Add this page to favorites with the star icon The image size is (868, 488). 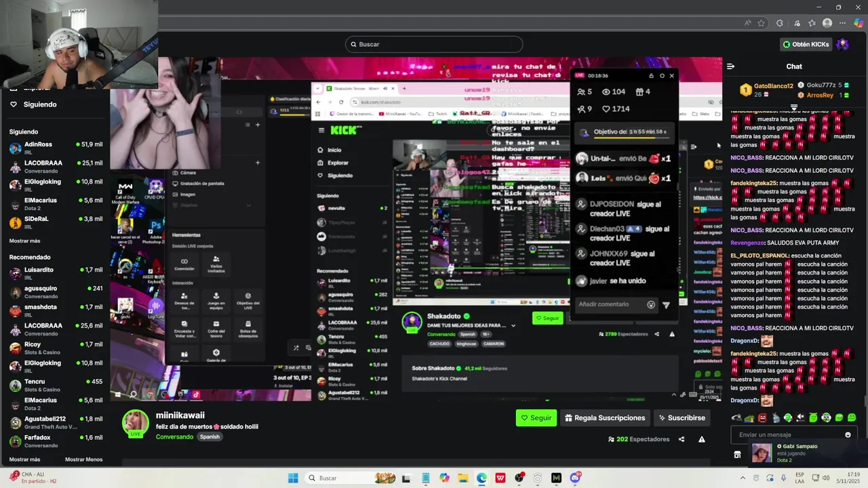[x=762, y=23]
